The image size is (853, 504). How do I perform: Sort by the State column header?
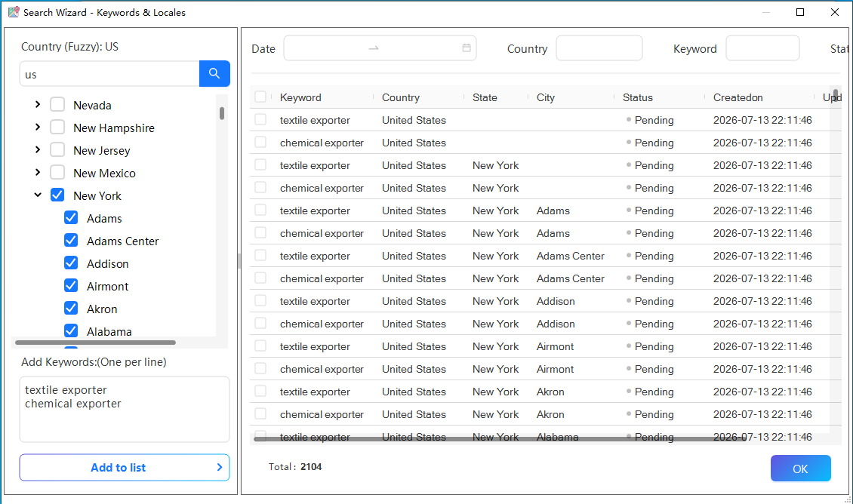pyautogui.click(x=485, y=97)
